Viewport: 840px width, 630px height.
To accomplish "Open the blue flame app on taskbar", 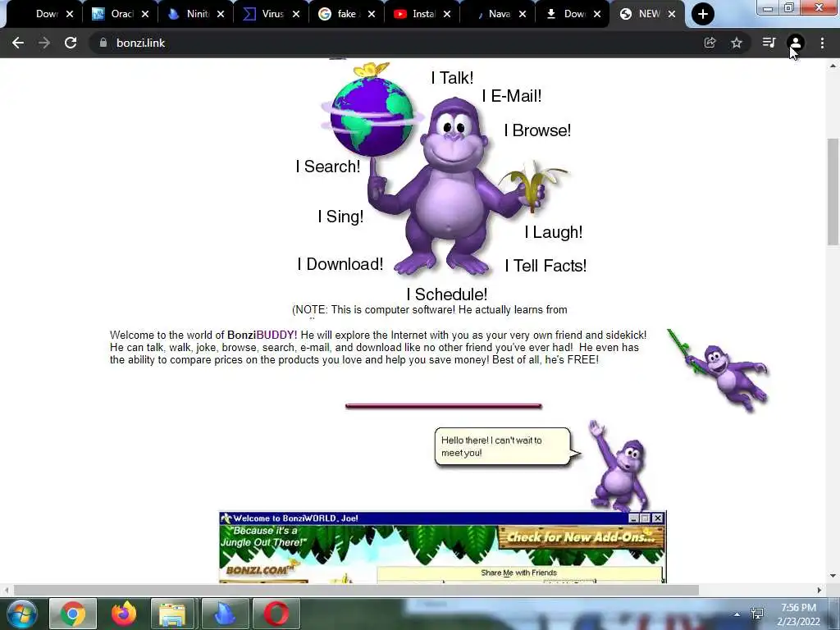I will 224,614.
